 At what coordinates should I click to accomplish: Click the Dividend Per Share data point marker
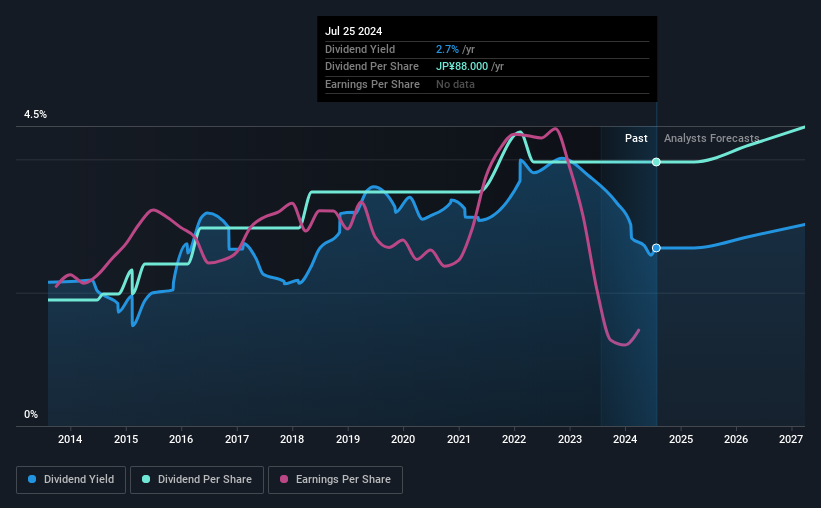coord(656,162)
